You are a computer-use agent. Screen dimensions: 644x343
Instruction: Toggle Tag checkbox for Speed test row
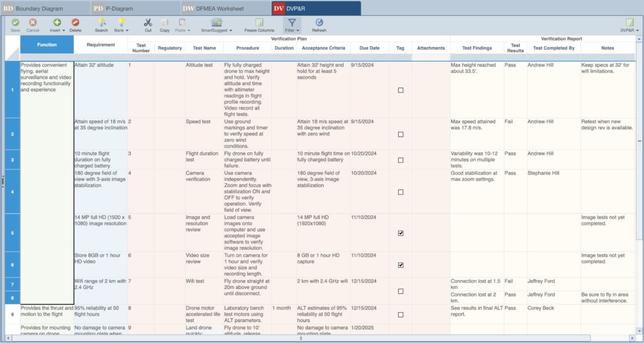point(401,134)
